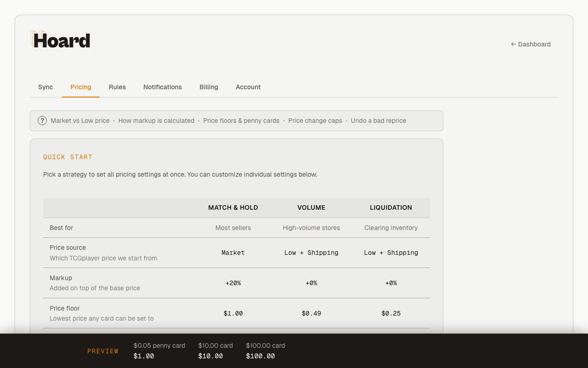Click the $1.00 price floor cell

(x=233, y=313)
